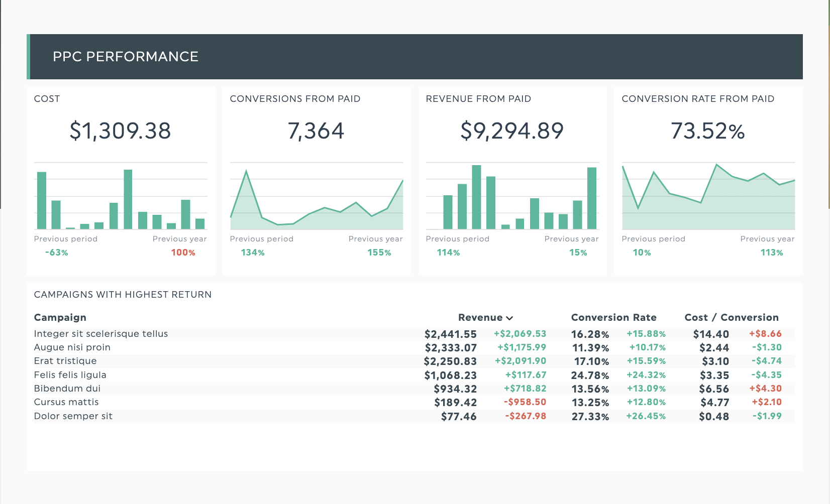The image size is (830, 504).
Task: Click the +$2,069.53 revenue change
Action: [520, 334]
